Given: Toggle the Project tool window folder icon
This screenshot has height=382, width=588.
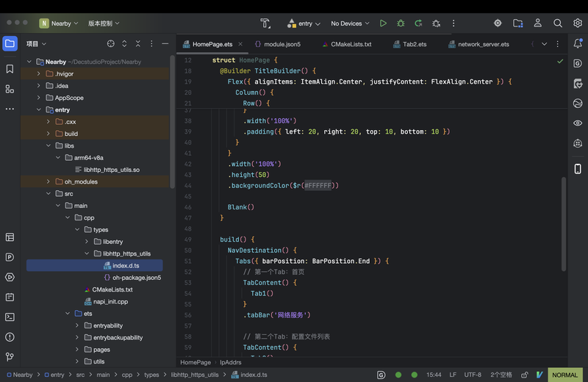Looking at the screenshot, I should coord(10,43).
